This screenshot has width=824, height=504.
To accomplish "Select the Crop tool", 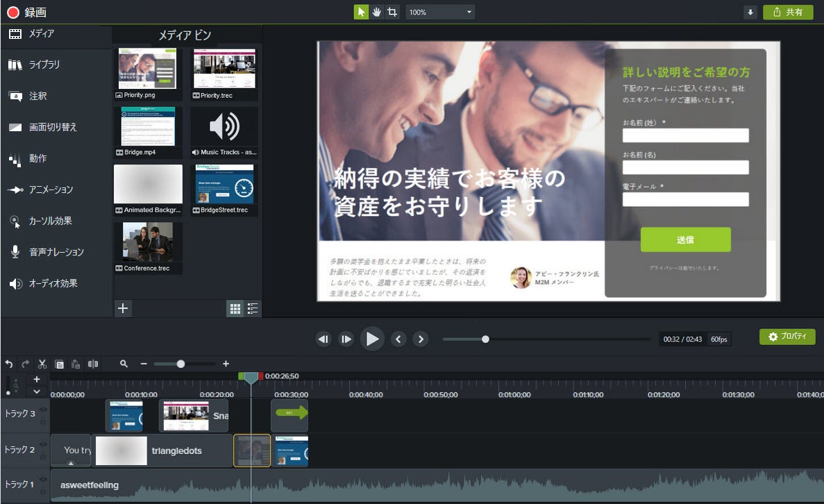I will [x=392, y=12].
